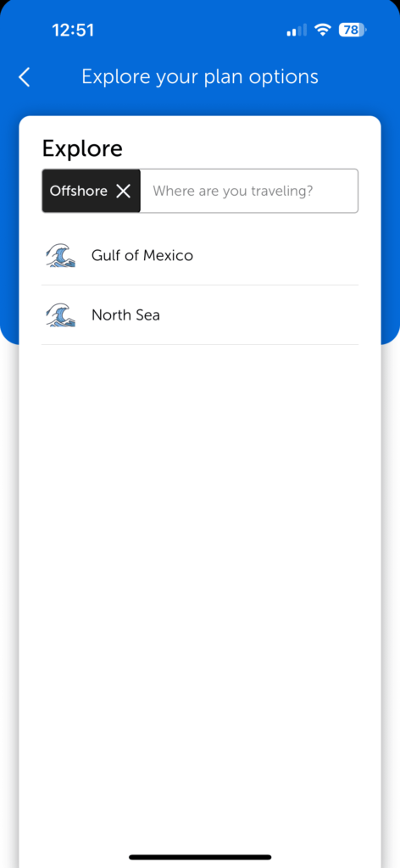
Task: Tap the 12:51 clock in the status bar
Action: [x=73, y=30]
